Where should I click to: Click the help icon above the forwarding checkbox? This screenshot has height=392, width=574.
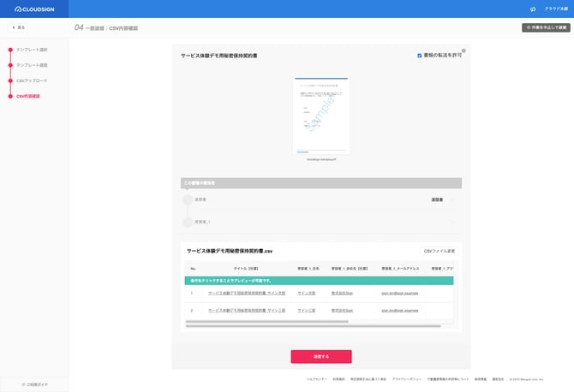coord(463,50)
